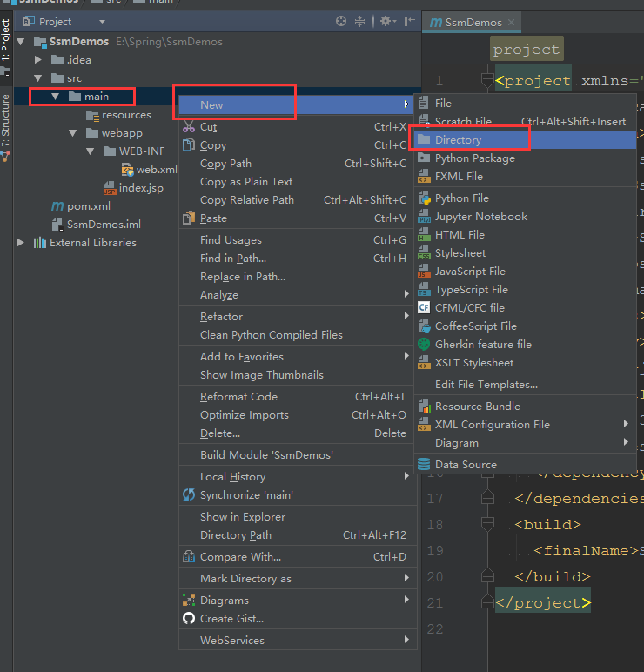Click Edit File Templates...
This screenshot has width=644, height=672.
tap(525, 385)
